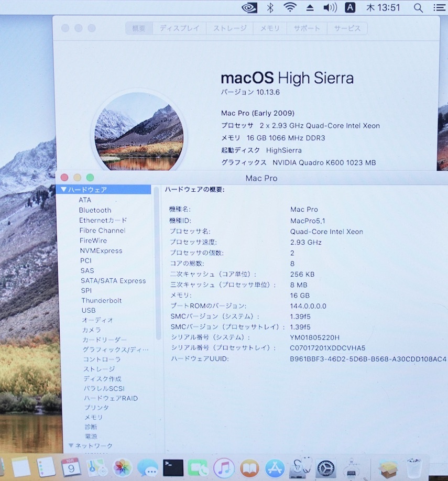Select the メモリ tab in About This Mac
448x481 pixels.
tap(270, 28)
